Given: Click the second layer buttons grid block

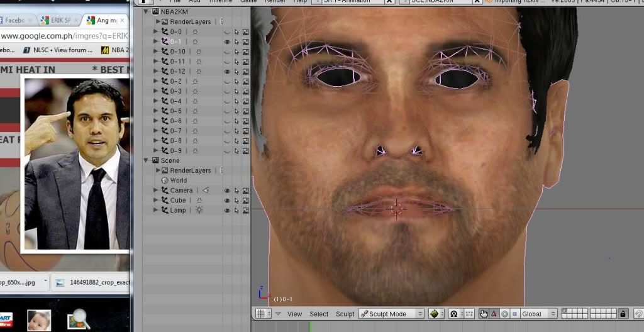Looking at the screenshot, I should pyautogui.click(x=603, y=314).
